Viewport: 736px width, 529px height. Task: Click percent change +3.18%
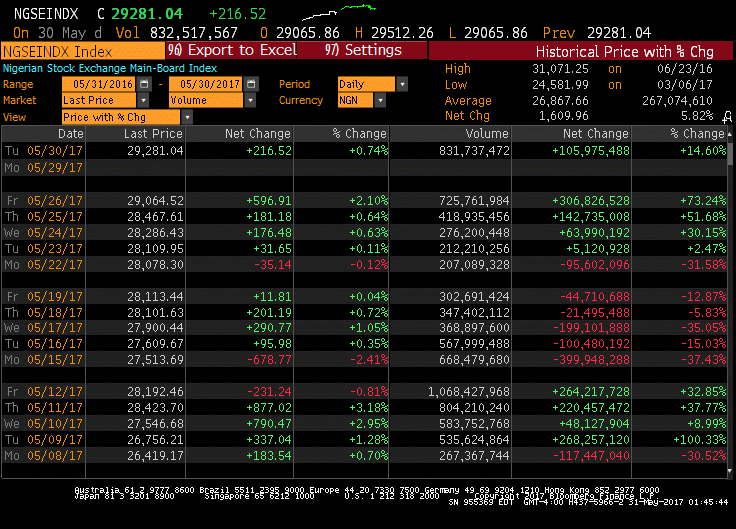pos(368,407)
